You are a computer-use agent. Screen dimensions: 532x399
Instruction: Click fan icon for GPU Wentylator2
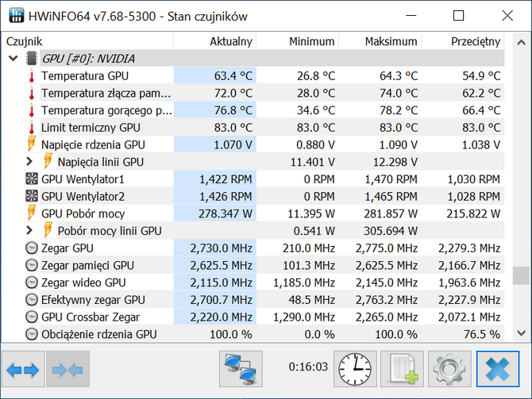32,196
